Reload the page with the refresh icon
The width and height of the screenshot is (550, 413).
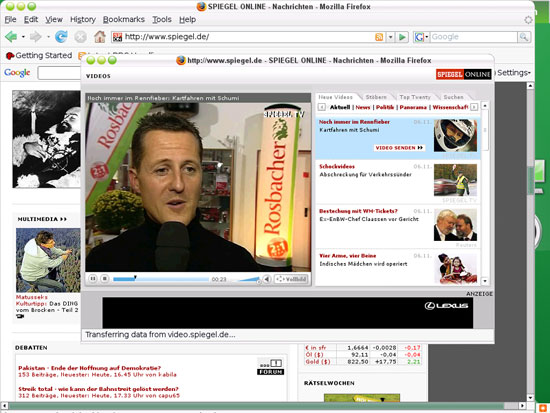[x=61, y=36]
